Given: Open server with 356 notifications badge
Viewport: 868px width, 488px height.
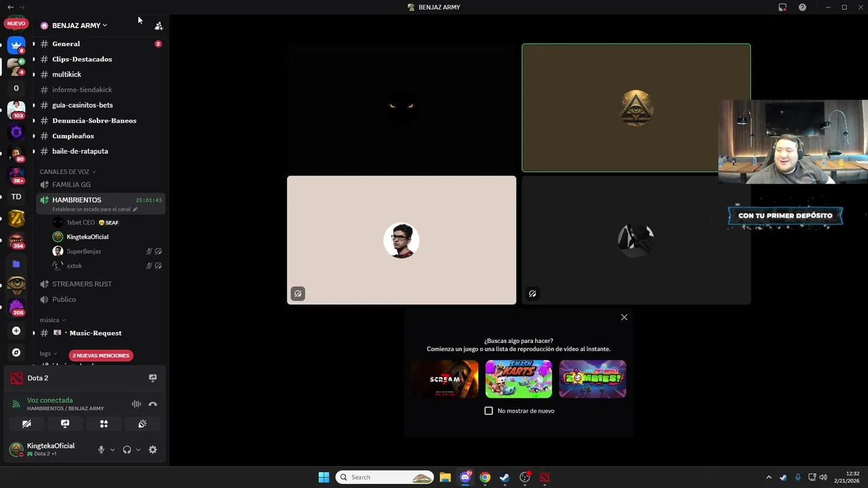Looking at the screenshot, I should (x=16, y=241).
